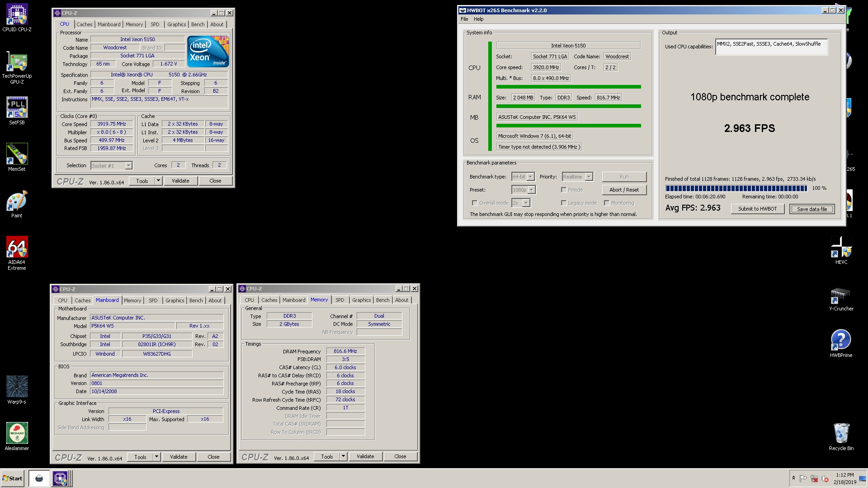Open MemSet desktop shortcut
Viewport: 868px width, 488px height.
click(x=17, y=157)
